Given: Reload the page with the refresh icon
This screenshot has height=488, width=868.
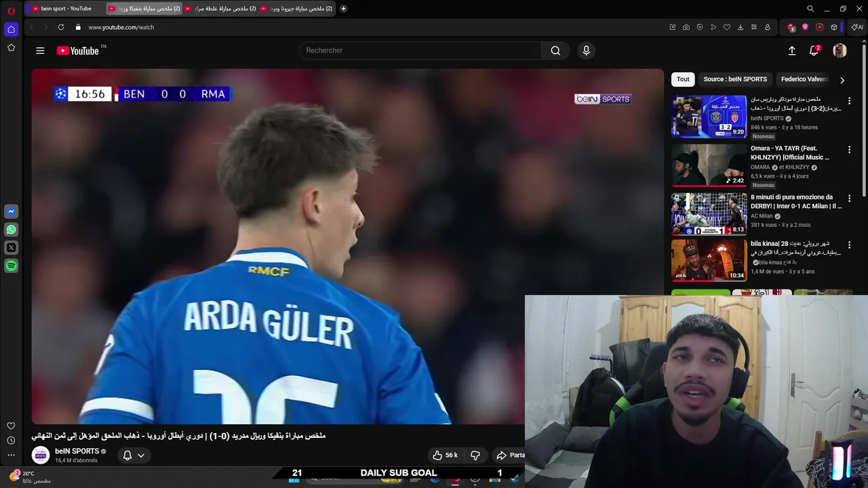Looking at the screenshot, I should pos(61,27).
